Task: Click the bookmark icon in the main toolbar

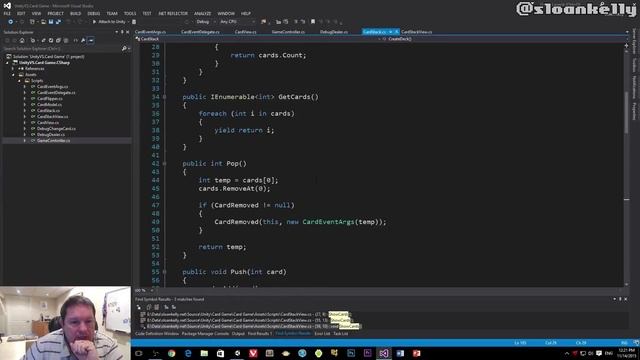Action: pyautogui.click(x=313, y=22)
